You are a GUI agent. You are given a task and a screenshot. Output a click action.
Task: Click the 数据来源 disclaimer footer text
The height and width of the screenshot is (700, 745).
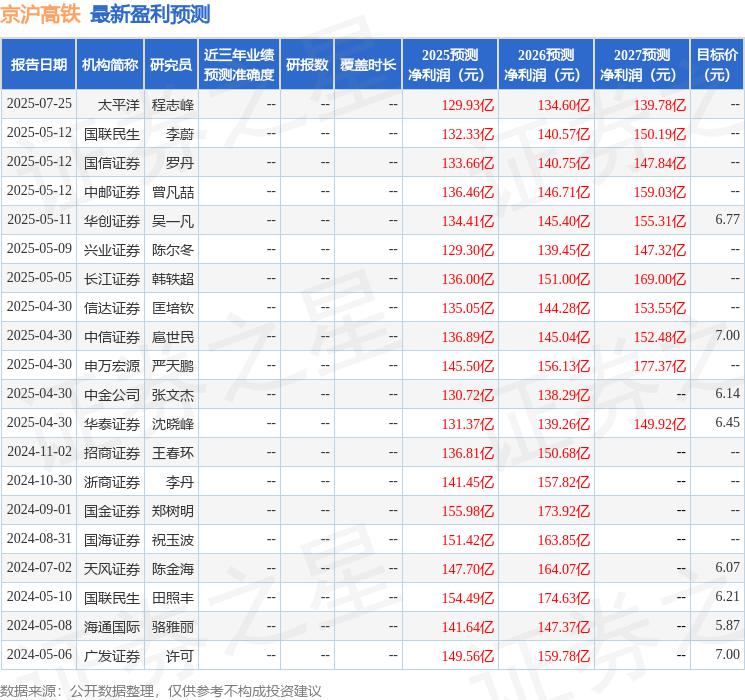point(161,690)
